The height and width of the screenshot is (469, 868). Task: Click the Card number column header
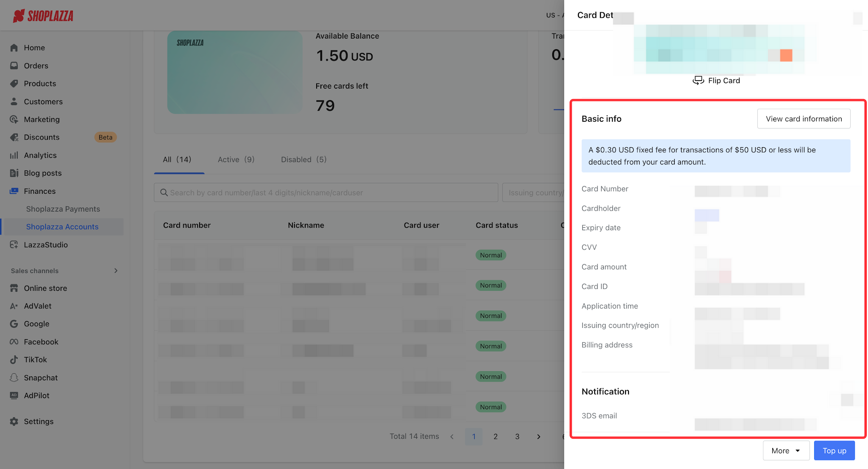coord(187,225)
